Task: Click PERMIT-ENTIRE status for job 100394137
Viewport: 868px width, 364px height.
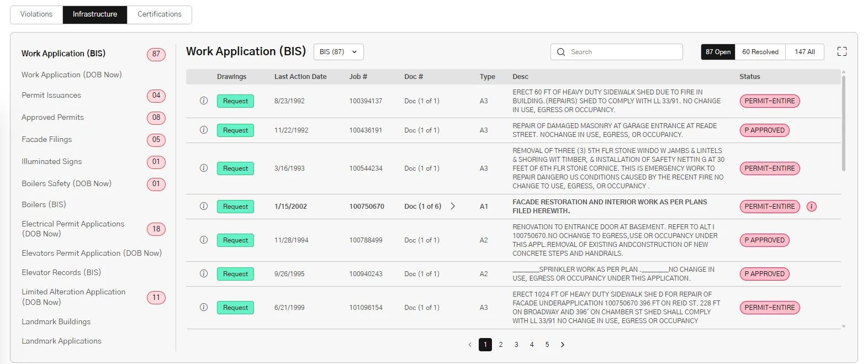Action: click(770, 101)
